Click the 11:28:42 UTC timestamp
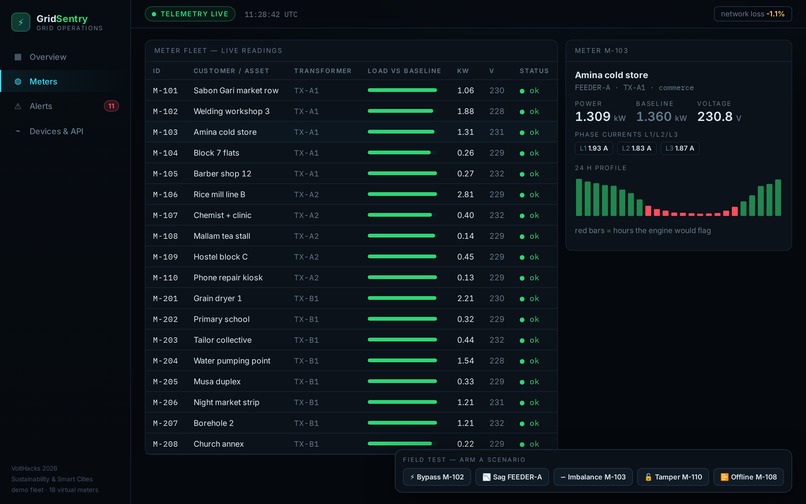This screenshot has width=806, height=504. click(271, 14)
